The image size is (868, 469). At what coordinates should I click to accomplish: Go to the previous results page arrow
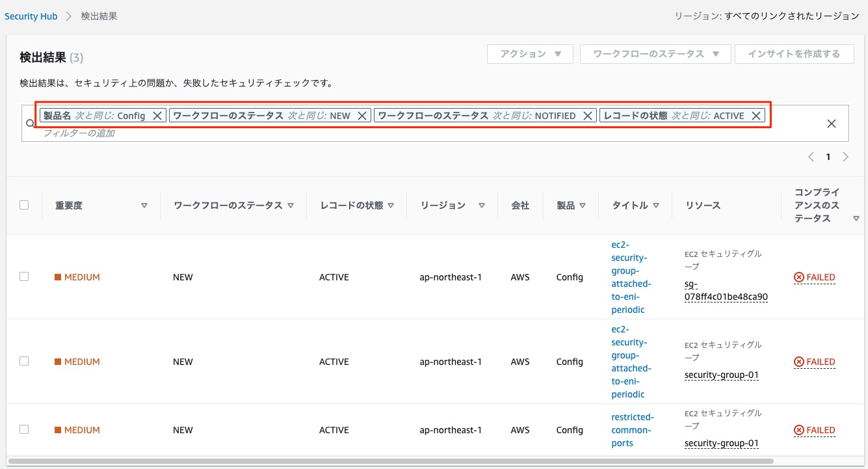pos(811,157)
